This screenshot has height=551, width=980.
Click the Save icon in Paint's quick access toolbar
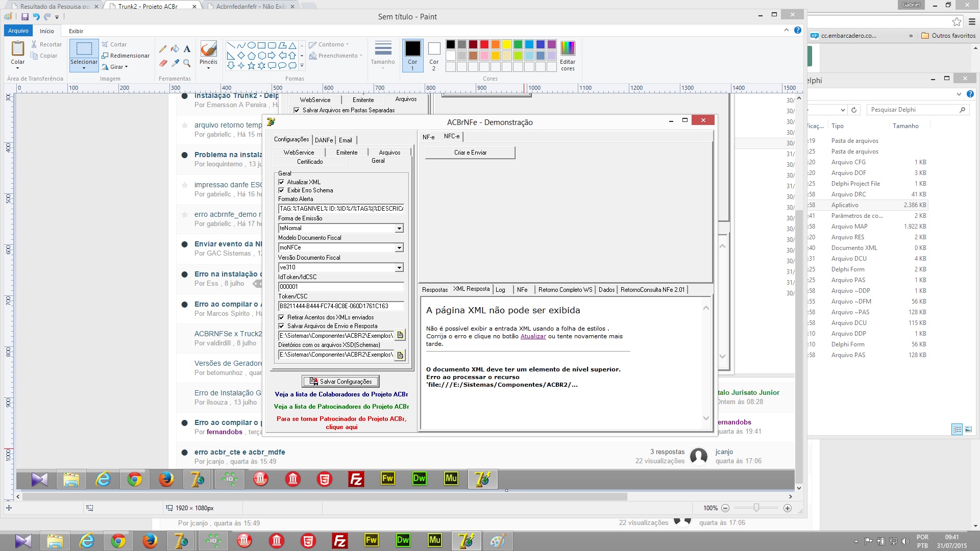pos(24,17)
